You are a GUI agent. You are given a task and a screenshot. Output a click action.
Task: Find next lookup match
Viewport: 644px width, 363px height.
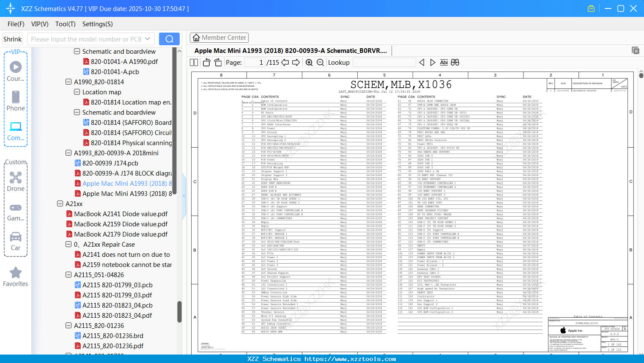(433, 63)
